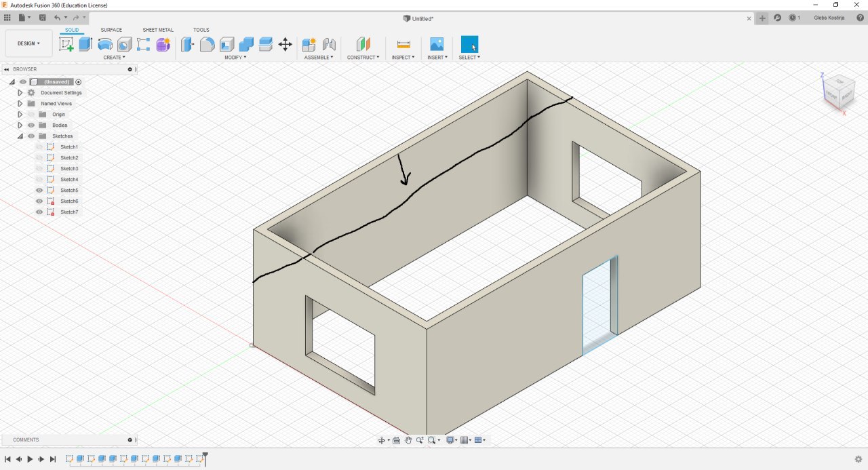Open the Glebs Kostirja account menu

coord(829,18)
